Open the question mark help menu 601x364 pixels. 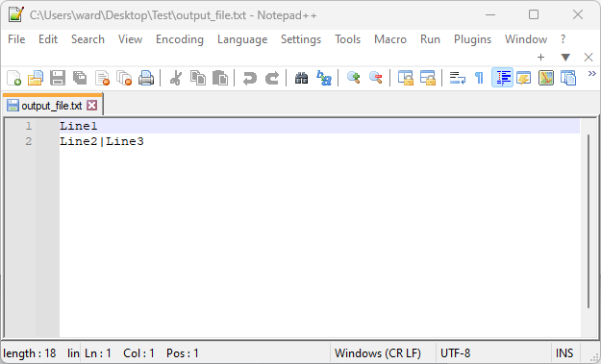click(563, 39)
